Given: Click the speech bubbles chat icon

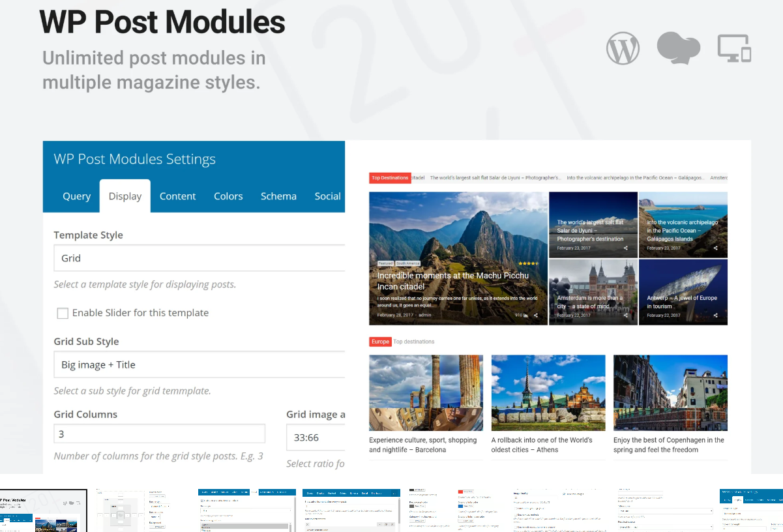Looking at the screenshot, I should (679, 48).
